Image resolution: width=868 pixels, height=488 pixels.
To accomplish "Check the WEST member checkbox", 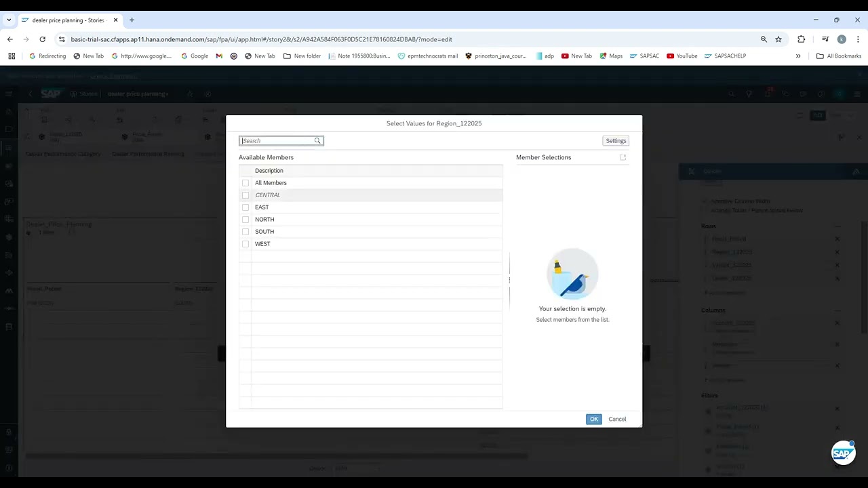I will (245, 244).
